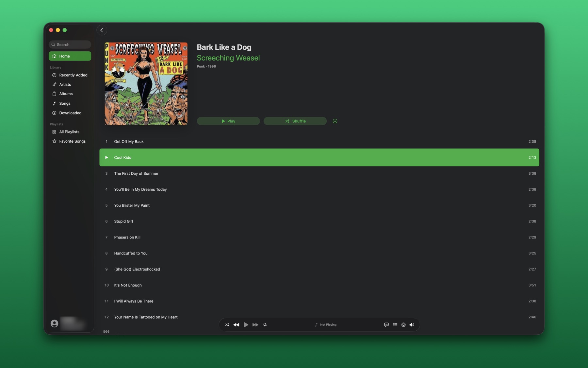This screenshot has width=588, height=368.
Task: Open All Playlists in sidebar
Action: click(70, 132)
